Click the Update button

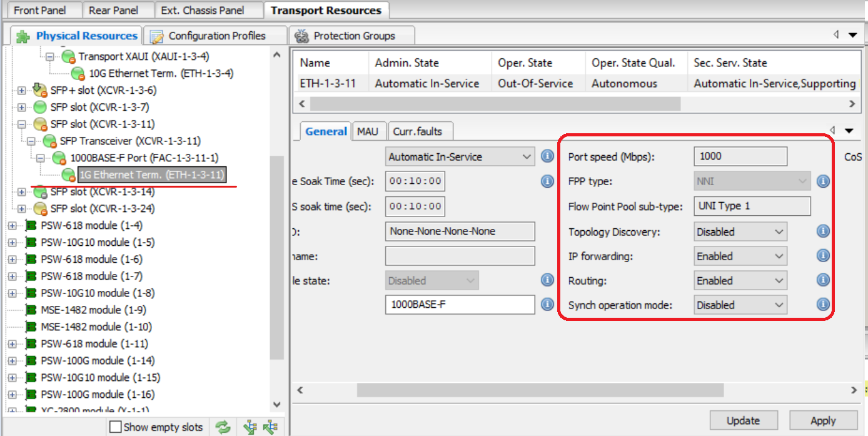(744, 421)
